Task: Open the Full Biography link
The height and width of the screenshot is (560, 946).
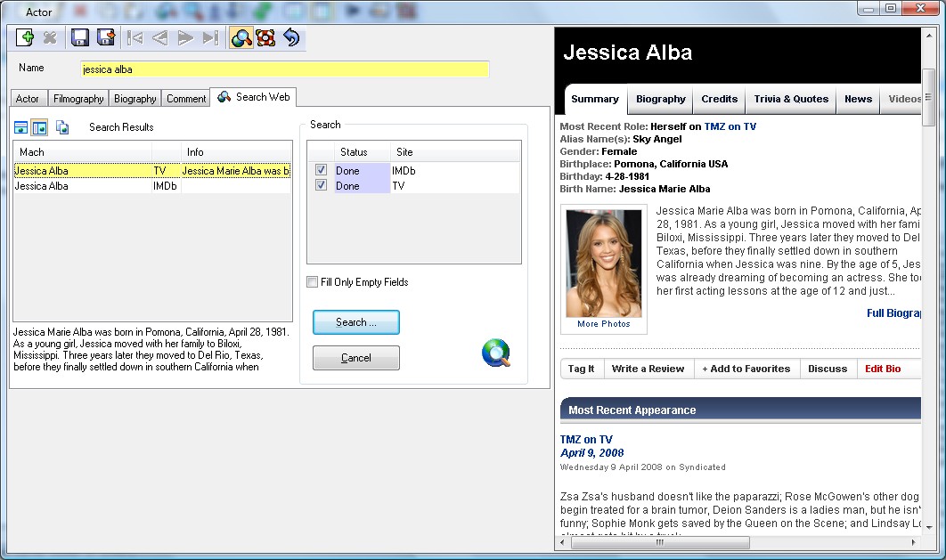Action: [893, 312]
